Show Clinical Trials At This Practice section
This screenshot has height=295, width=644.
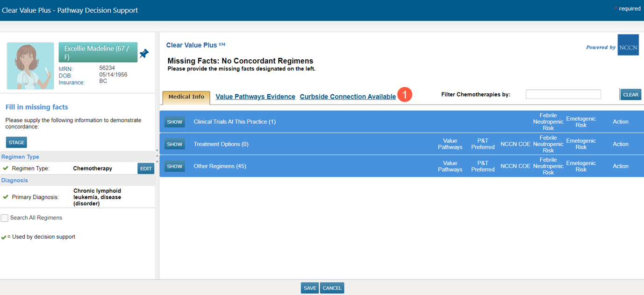tap(175, 122)
